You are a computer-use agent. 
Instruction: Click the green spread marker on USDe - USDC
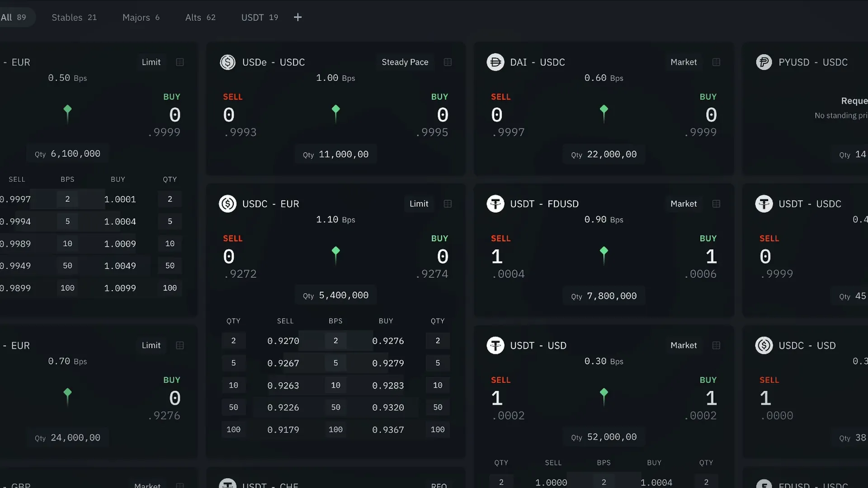(335, 113)
